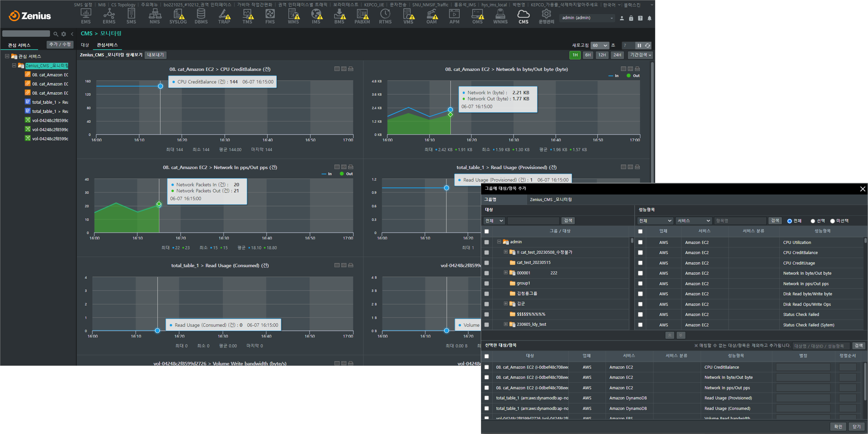Select the 24H time range button
The image size is (868, 434).
(x=617, y=55)
